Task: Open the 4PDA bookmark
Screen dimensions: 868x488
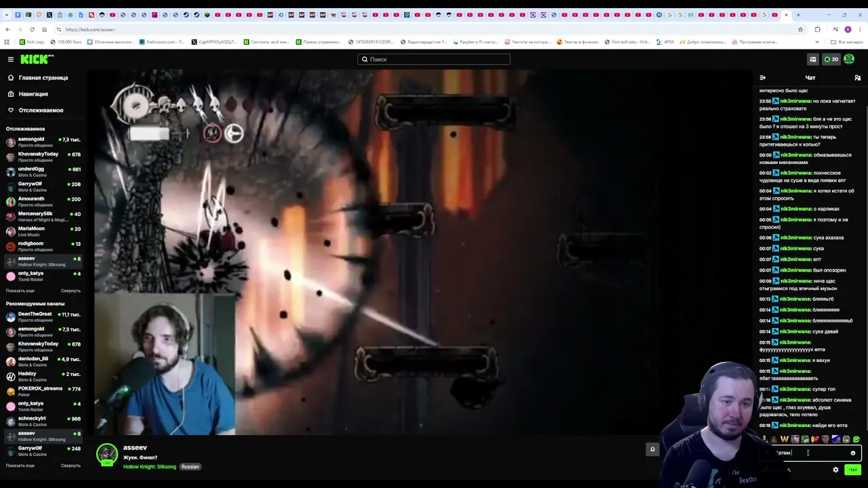Action: 665,42
